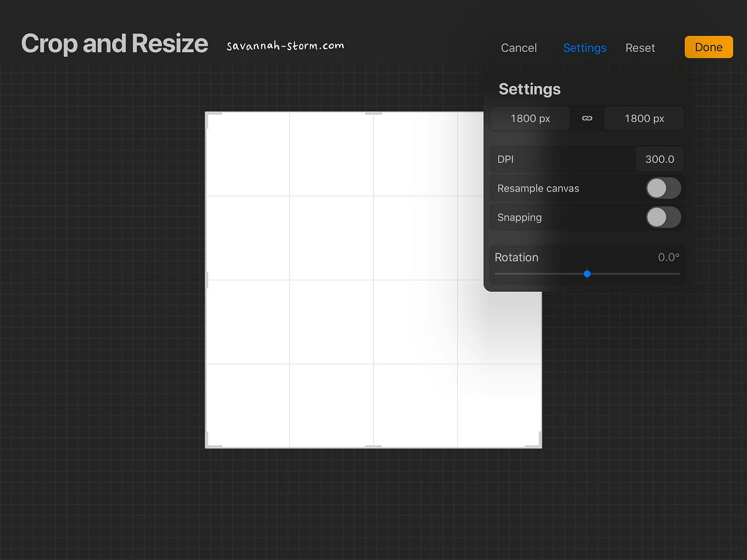This screenshot has width=747, height=560.
Task: Enable Snapping
Action: pos(663,217)
